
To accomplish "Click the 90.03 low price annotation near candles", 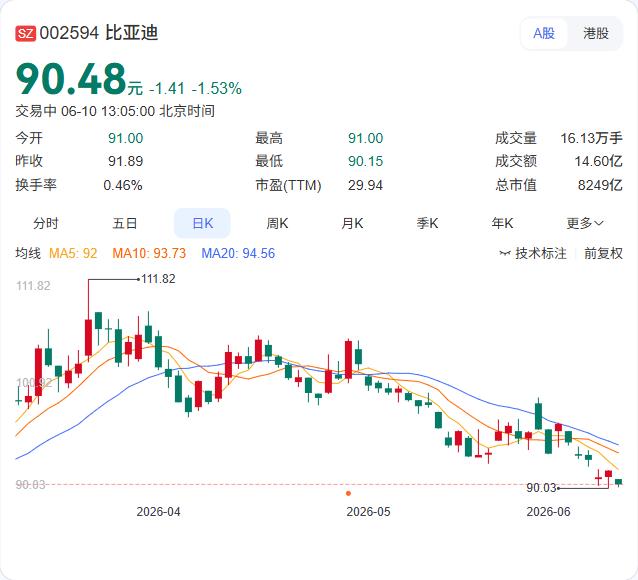I will pos(541,488).
